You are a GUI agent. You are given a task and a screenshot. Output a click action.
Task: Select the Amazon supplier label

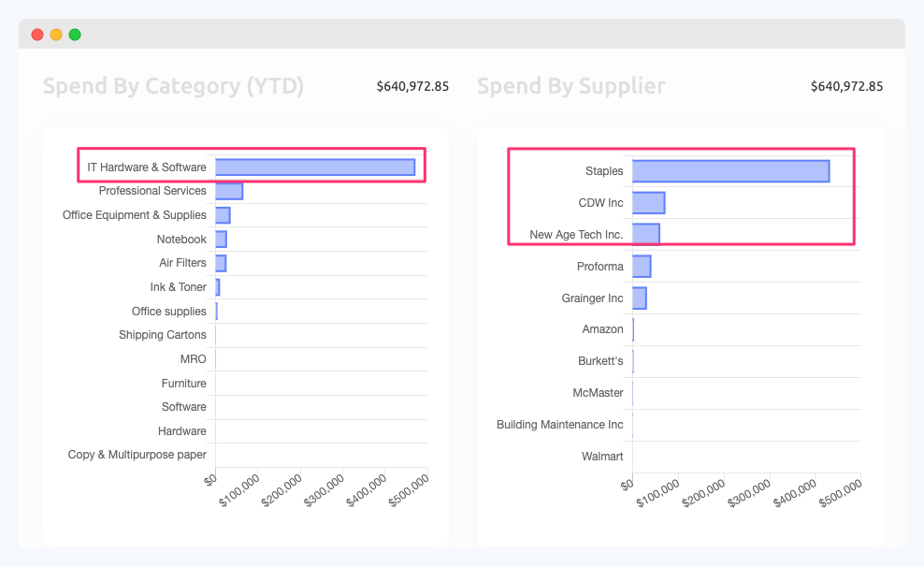(603, 328)
